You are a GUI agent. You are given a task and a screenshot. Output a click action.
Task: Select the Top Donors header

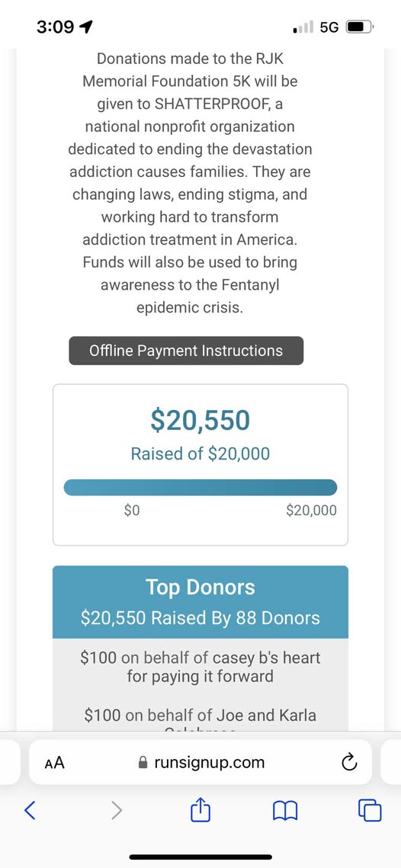pos(200,587)
